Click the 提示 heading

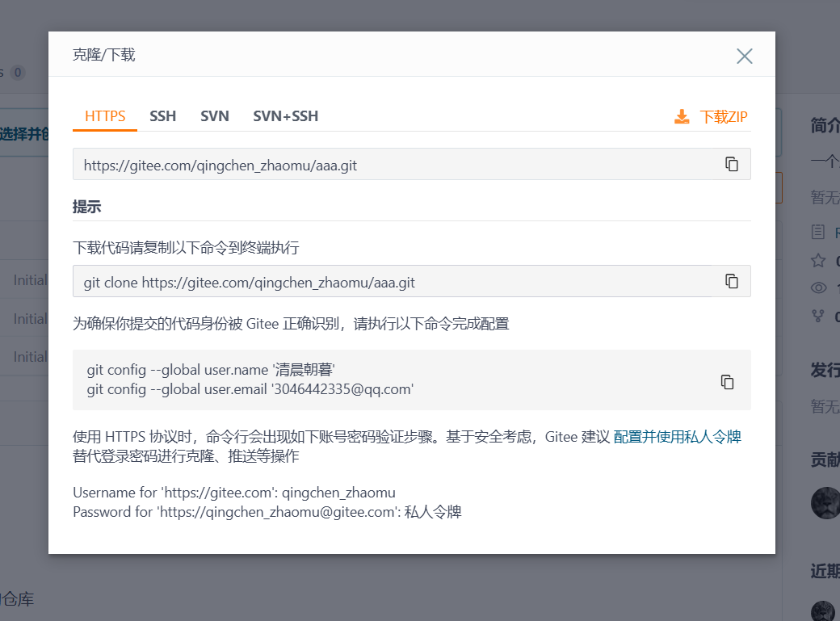pyautogui.click(x=86, y=206)
